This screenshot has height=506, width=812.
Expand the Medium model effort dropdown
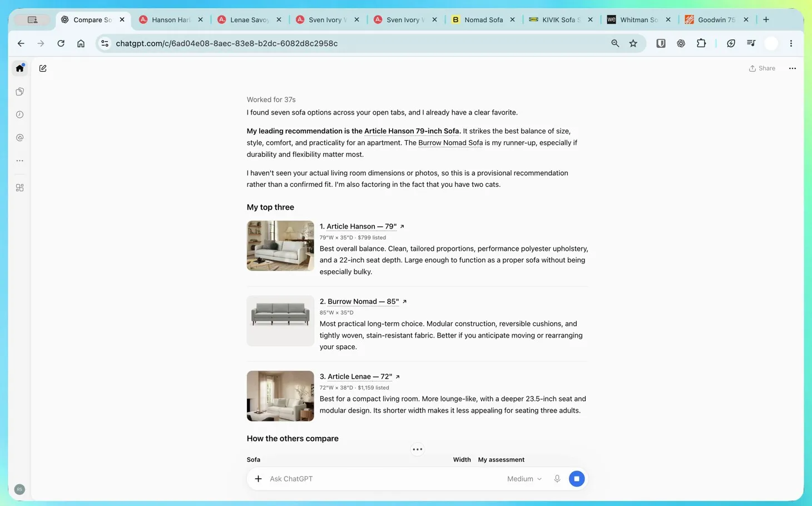coord(524,479)
